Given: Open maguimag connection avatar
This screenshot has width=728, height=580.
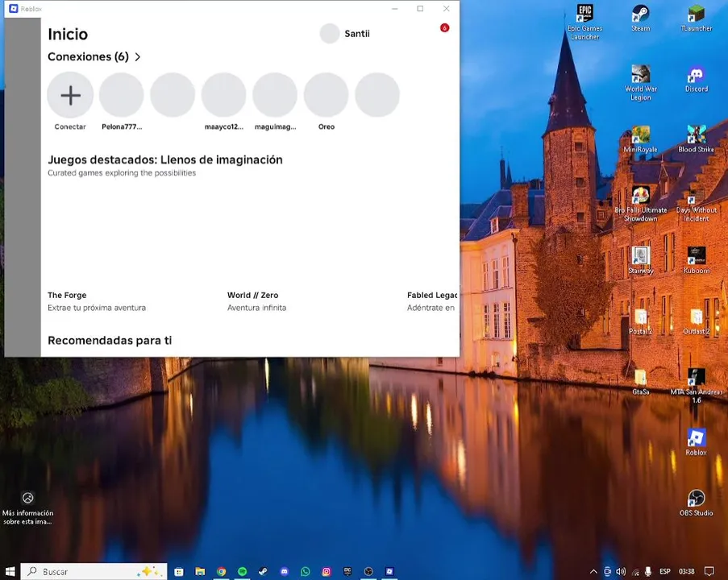Looking at the screenshot, I should [275, 95].
